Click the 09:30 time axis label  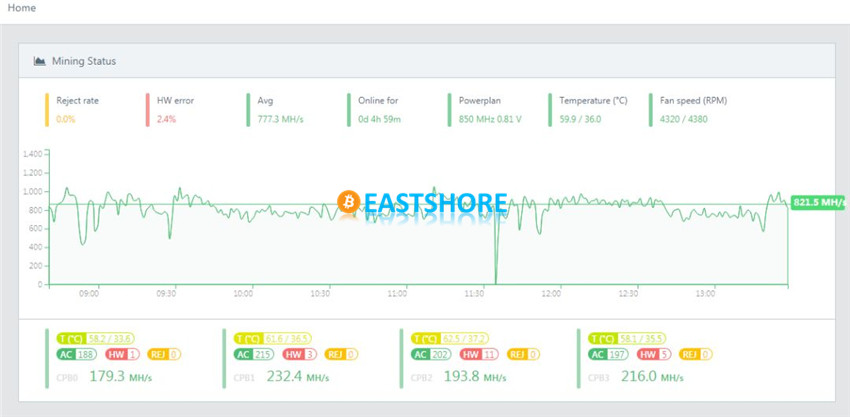pos(166,294)
